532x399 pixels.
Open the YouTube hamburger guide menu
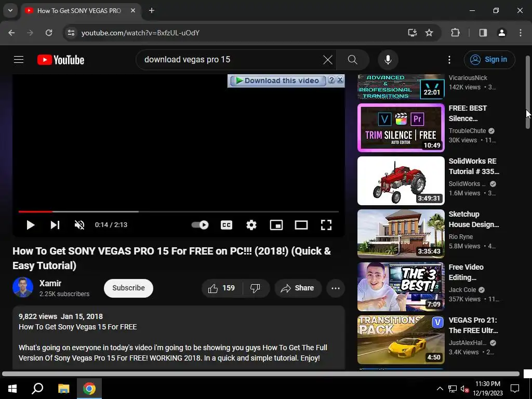click(19, 60)
